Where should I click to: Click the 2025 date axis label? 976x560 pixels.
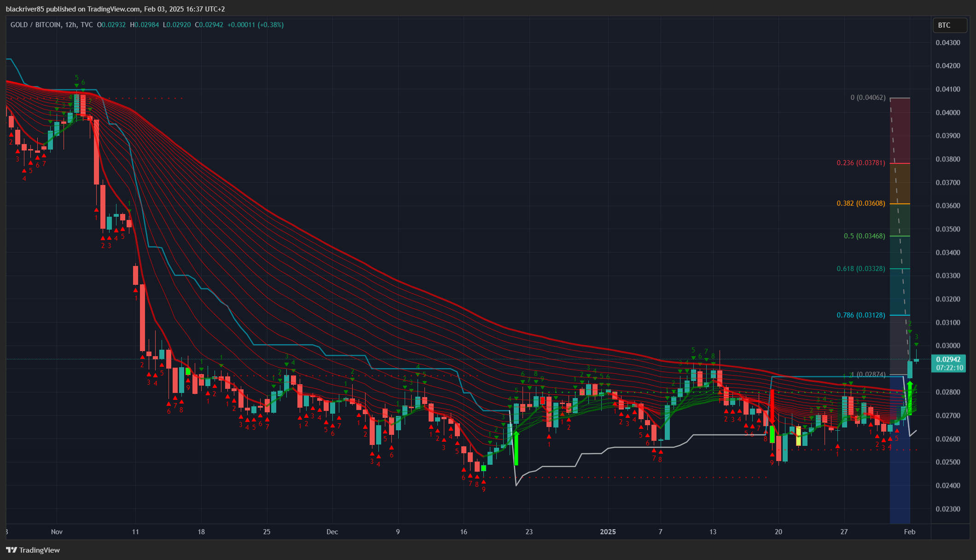point(608,532)
